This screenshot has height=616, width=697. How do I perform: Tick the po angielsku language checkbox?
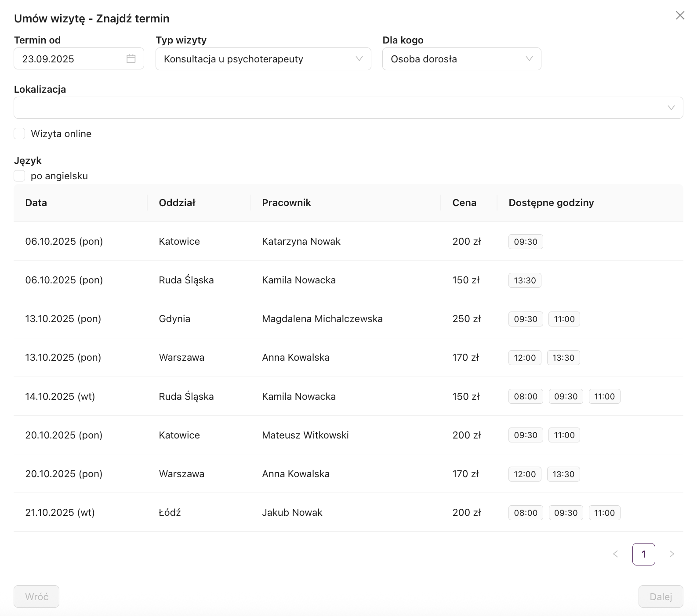pyautogui.click(x=19, y=176)
